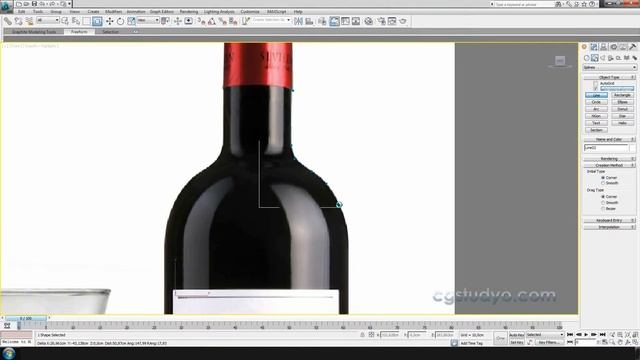Open the selection filter All dropdown
Screen dimensions: 640x360
point(48,20)
